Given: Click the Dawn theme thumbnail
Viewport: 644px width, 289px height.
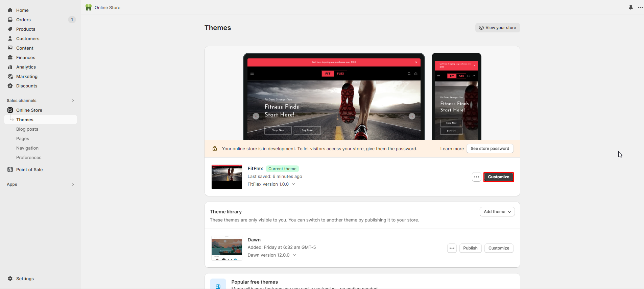Looking at the screenshot, I should [x=227, y=248].
